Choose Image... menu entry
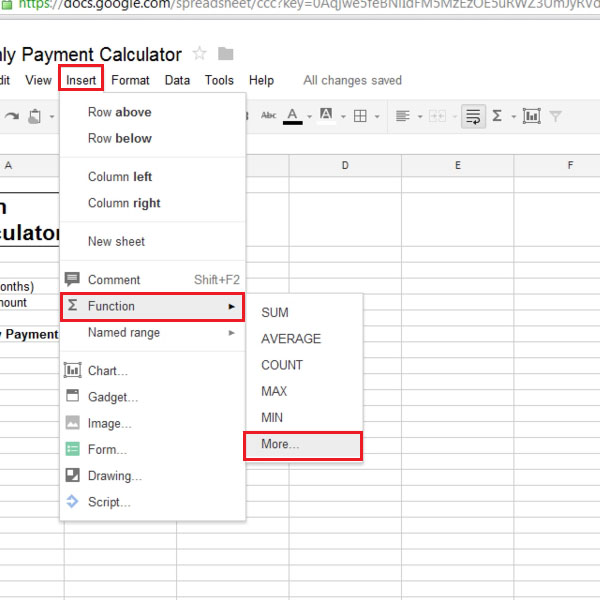 coord(153,423)
